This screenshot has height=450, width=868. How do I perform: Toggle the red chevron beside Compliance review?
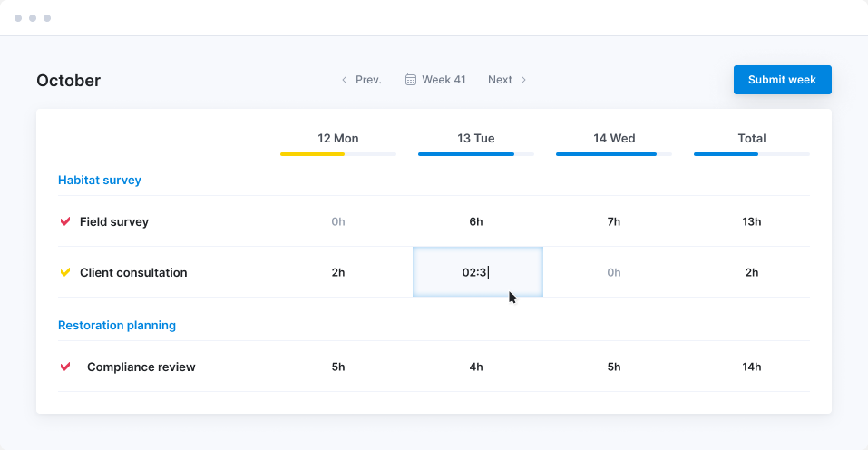tap(65, 367)
